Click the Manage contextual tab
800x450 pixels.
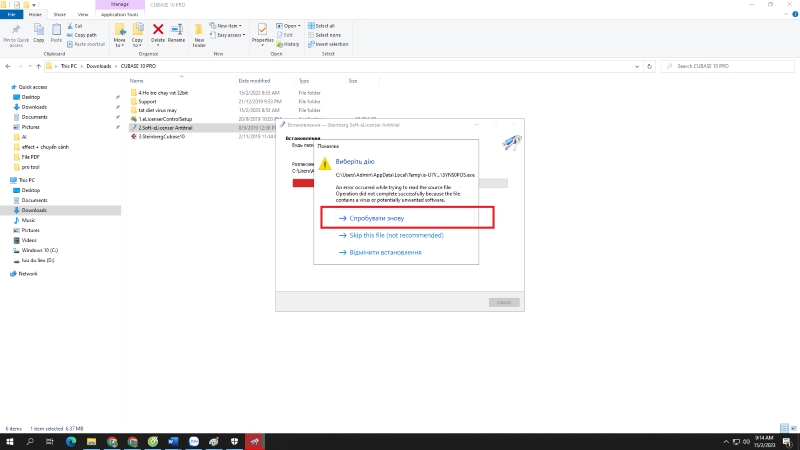click(x=119, y=5)
